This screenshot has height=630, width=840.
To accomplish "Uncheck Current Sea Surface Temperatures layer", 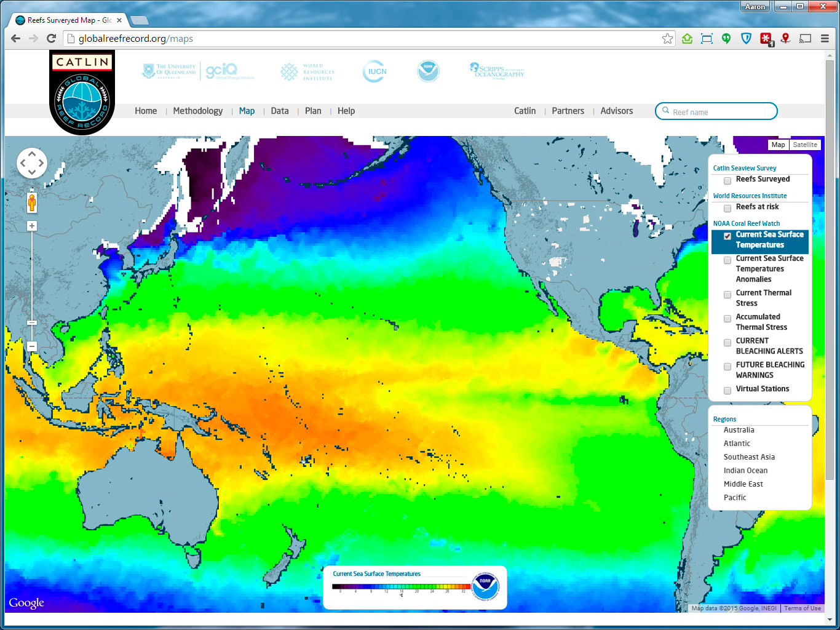I will click(727, 236).
